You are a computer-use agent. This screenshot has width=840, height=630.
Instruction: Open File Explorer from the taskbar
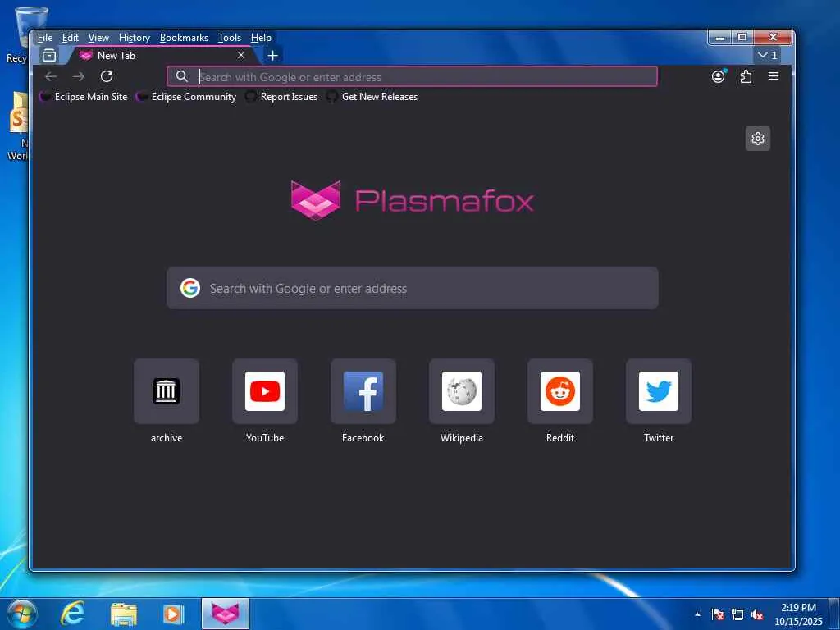coord(124,614)
